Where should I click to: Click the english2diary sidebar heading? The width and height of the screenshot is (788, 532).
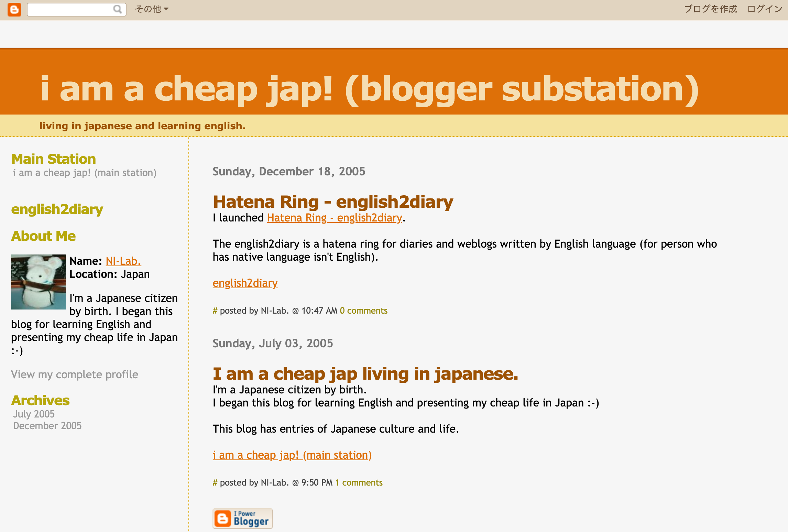click(57, 209)
